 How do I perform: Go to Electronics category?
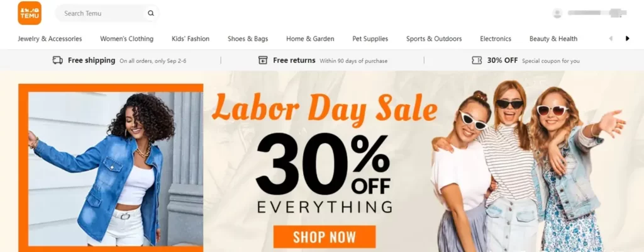496,38
